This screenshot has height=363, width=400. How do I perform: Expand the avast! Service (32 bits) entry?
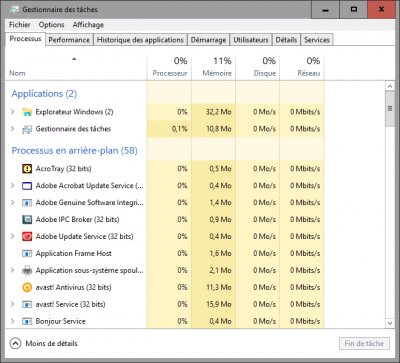click(13, 304)
